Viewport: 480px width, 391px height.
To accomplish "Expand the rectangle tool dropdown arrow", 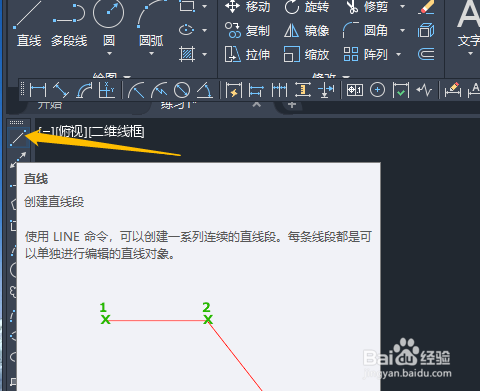I will pyautogui.click(x=204, y=6).
